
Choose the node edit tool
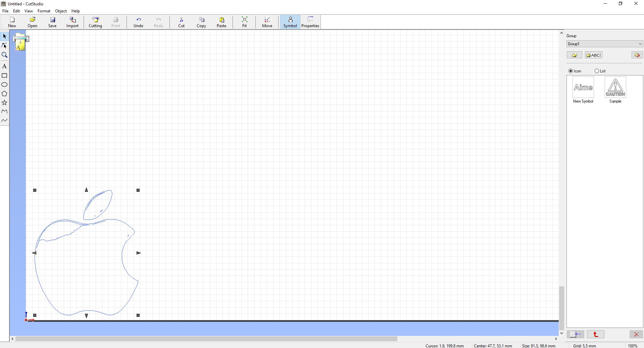click(4, 46)
